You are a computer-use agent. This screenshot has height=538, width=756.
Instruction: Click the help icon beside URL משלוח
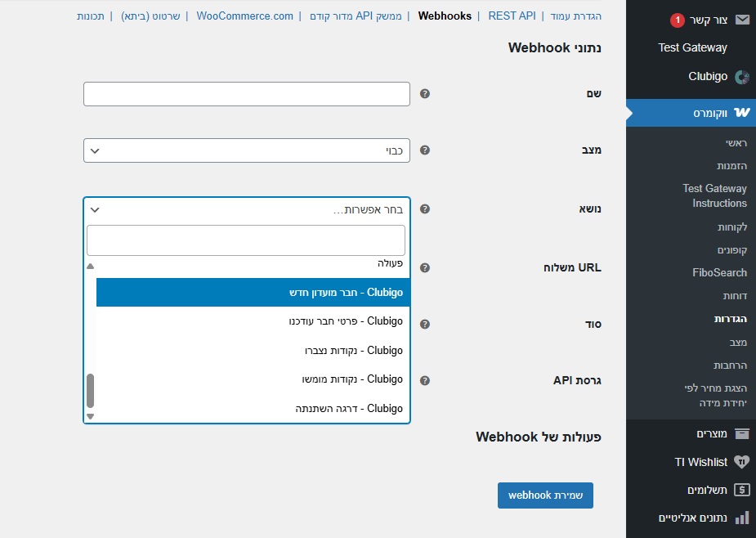tap(425, 268)
